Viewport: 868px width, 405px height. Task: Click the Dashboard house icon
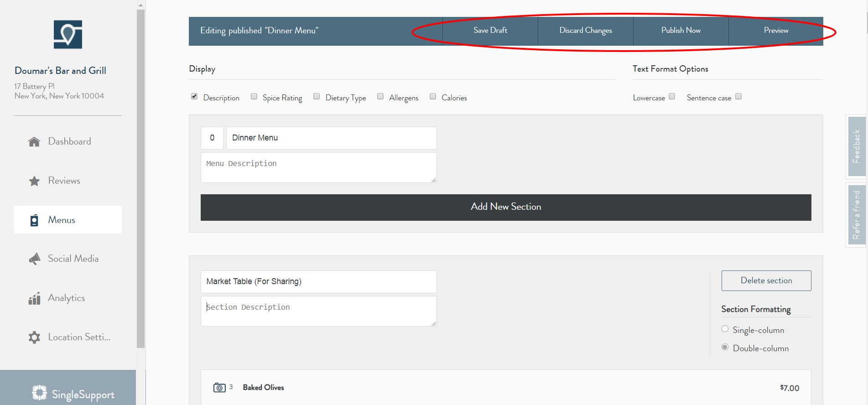tap(34, 142)
